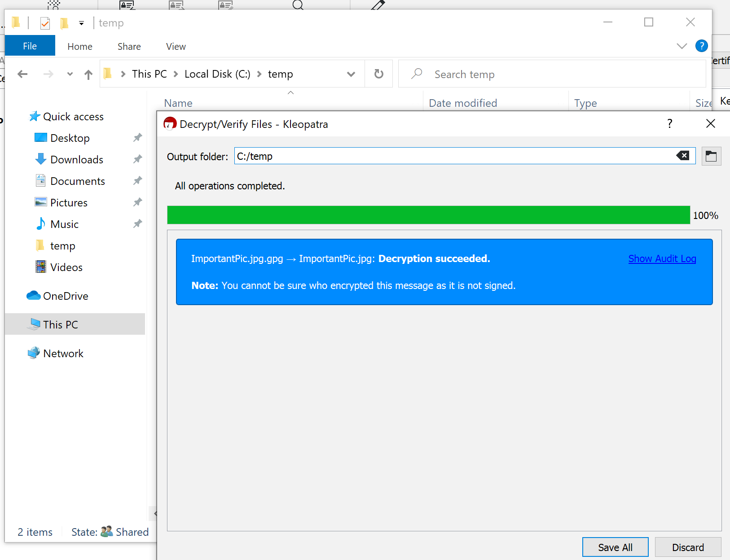Clear the Output folder field text

tap(682, 156)
